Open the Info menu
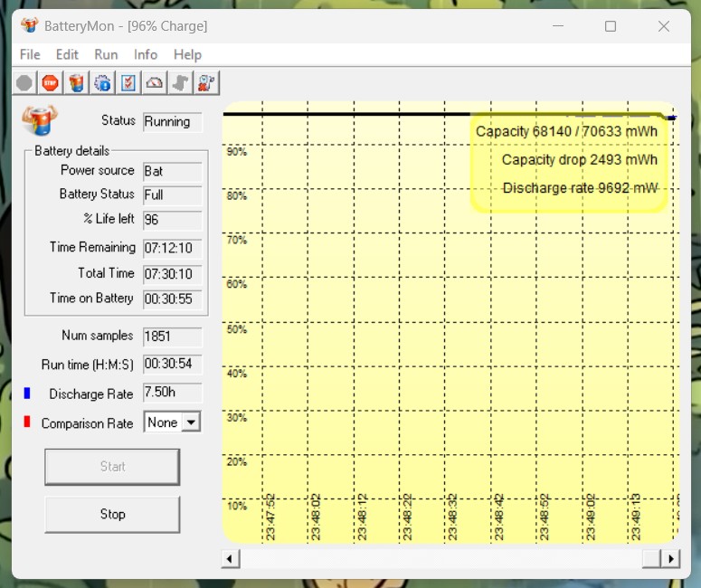The width and height of the screenshot is (701, 588). click(x=146, y=54)
